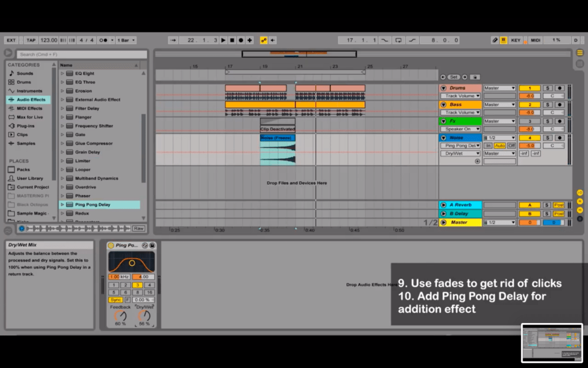Toggle the Ping Pong Delay Sync button

[115, 300]
